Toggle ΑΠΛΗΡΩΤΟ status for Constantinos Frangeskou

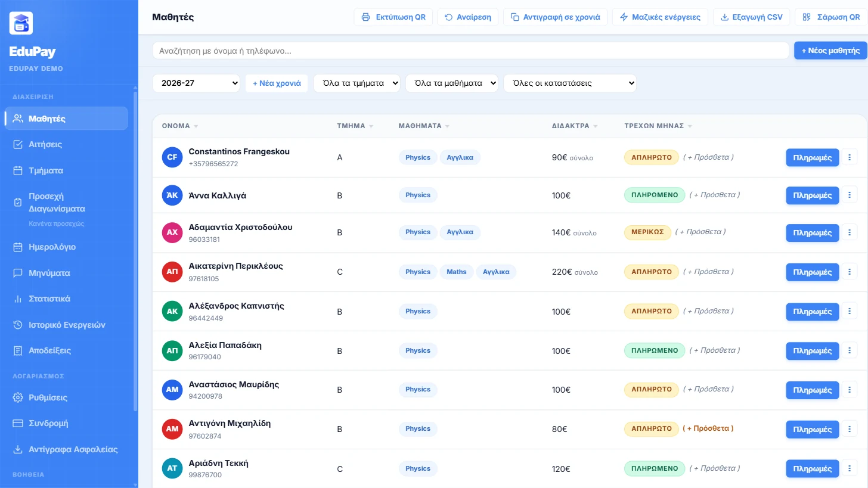click(652, 157)
